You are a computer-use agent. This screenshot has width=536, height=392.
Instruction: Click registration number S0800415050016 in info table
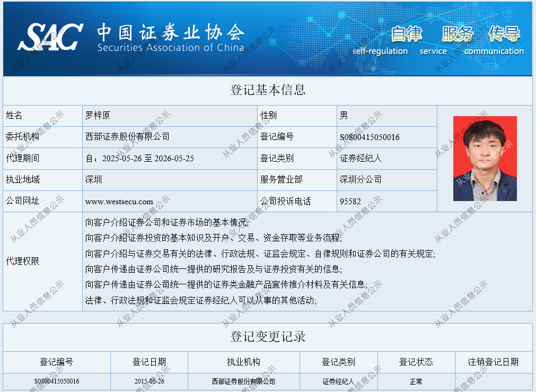(x=370, y=137)
